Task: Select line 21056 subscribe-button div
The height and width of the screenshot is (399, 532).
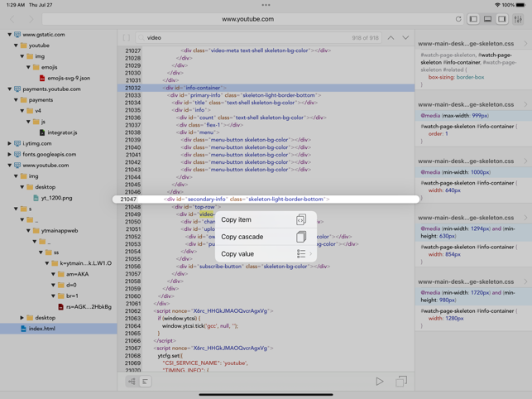Action: (266, 267)
